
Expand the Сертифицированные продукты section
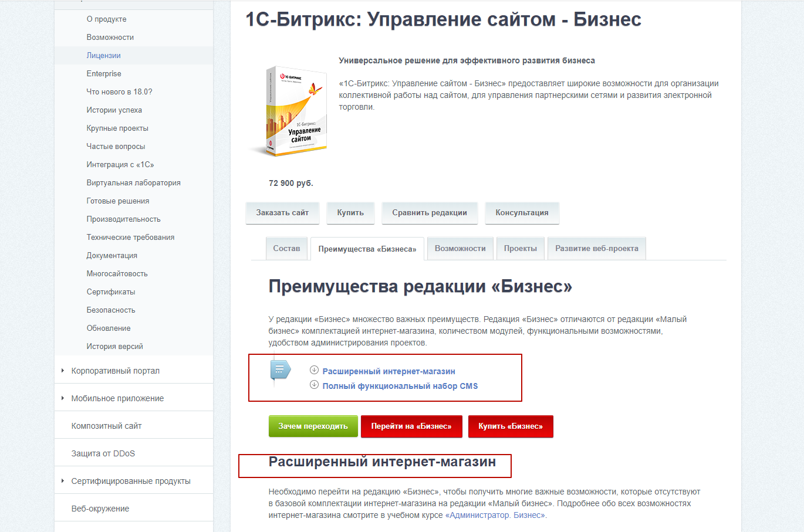coord(63,481)
